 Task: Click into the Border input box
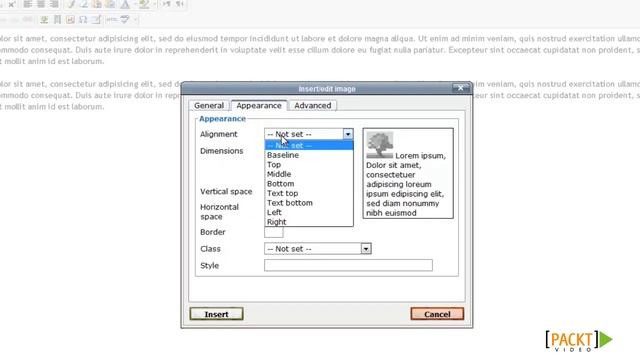point(273,232)
